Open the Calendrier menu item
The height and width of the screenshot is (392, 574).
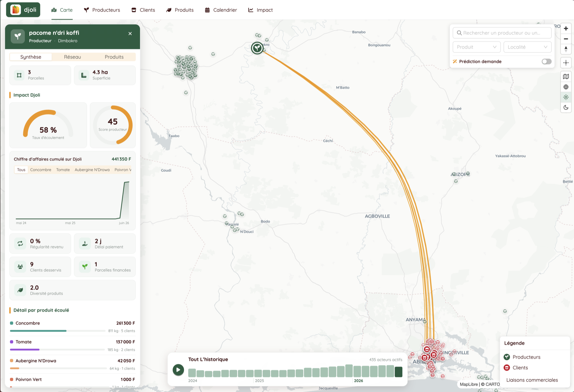click(221, 10)
